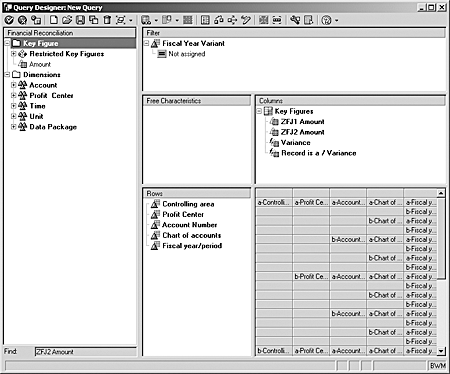Open the dropdown arrow beside the Exception icon
This screenshot has height=374, width=450.
(156, 21)
